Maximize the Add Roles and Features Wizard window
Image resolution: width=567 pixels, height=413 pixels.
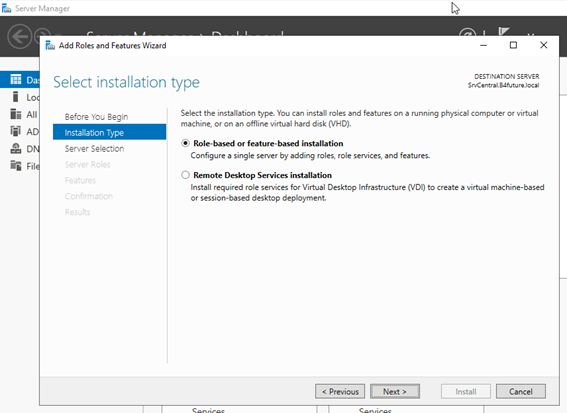click(513, 45)
